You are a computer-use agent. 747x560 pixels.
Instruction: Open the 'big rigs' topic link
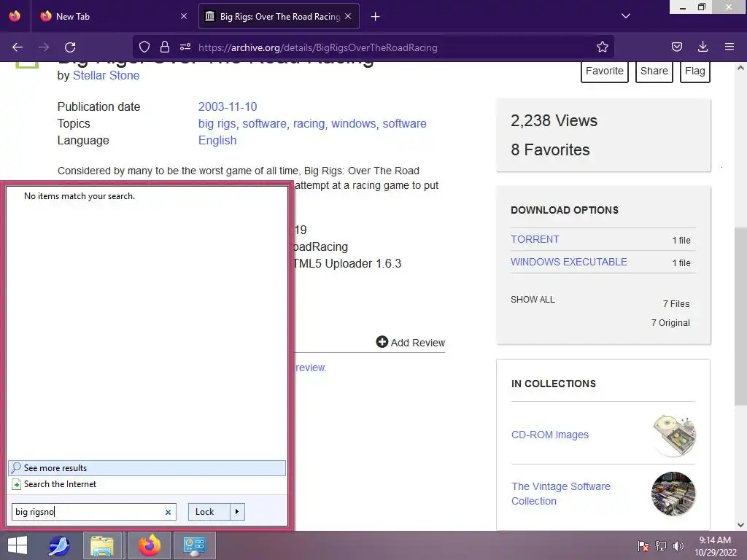(x=217, y=124)
